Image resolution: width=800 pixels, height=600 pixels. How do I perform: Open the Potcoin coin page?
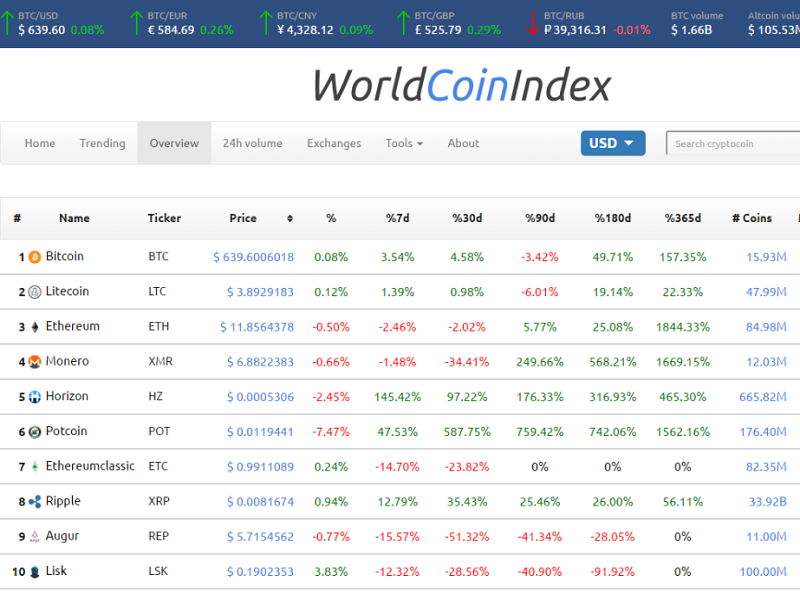point(66,431)
